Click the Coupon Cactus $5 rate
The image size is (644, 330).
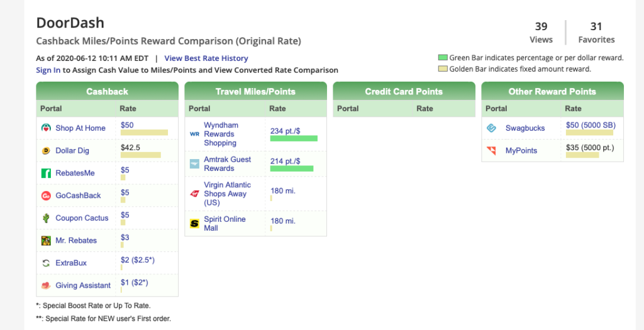(125, 215)
